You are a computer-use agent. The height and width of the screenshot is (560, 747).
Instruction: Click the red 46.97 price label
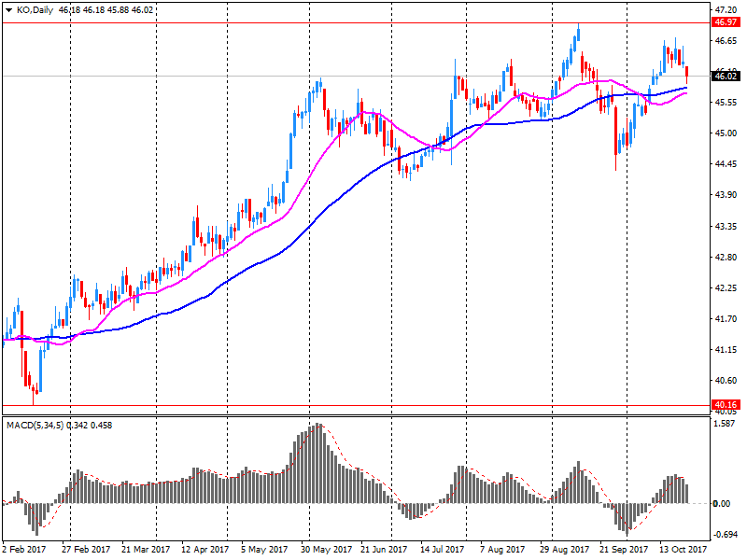tap(726, 22)
